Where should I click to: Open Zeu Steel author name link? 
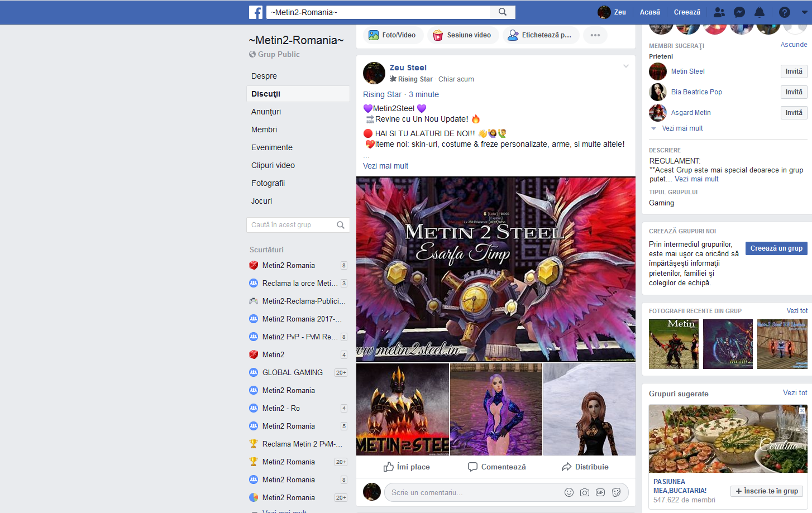[x=408, y=68]
